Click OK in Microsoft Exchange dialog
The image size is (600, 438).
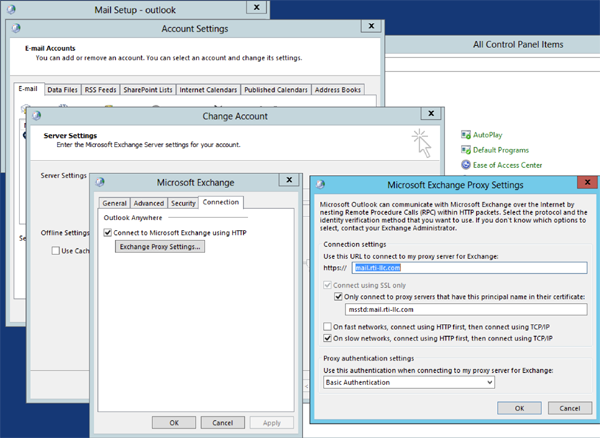(174, 423)
